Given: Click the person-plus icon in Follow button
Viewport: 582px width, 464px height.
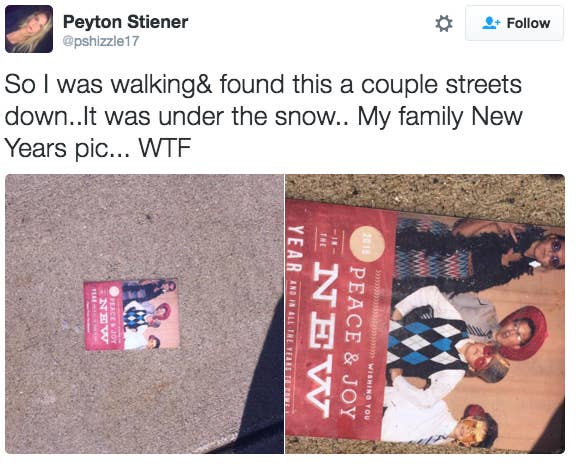Looking at the screenshot, I should (491, 23).
